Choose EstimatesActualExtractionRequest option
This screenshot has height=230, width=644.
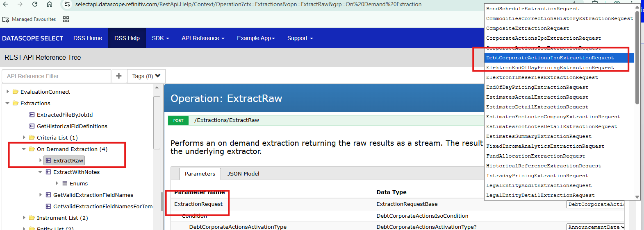pyautogui.click(x=560, y=97)
